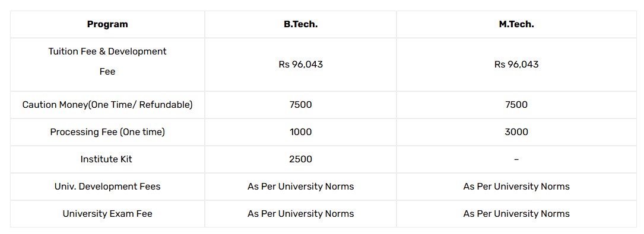Image resolution: width=644 pixels, height=234 pixels.
Task: Select the Univ. Development Fees label
Action: coord(107,187)
